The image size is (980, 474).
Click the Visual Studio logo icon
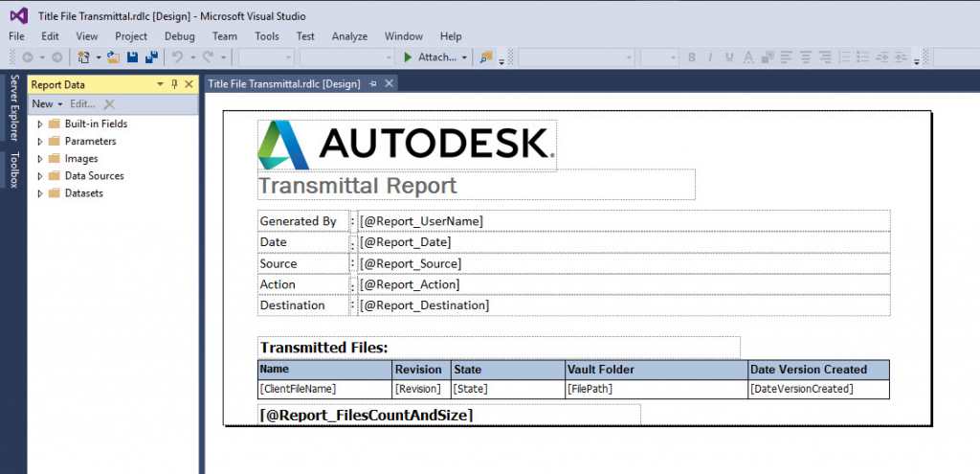tap(19, 15)
